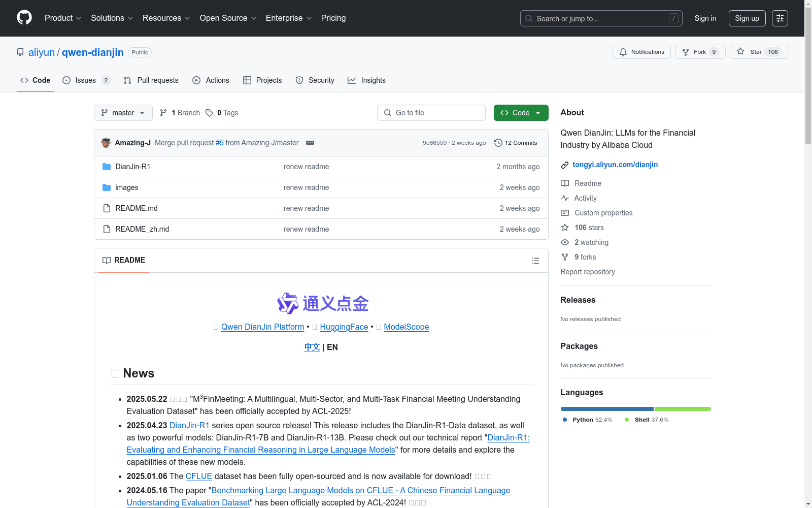Expand the Resources menu

tap(166, 18)
